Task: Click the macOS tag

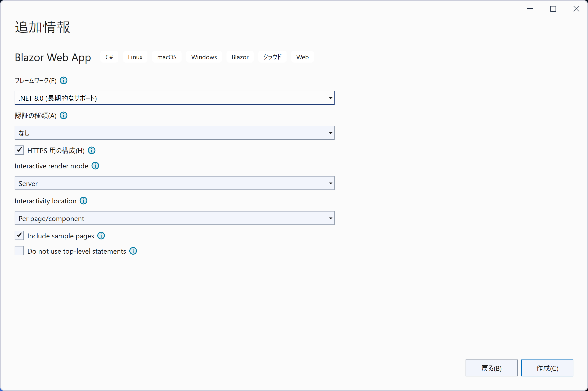Action: pyautogui.click(x=167, y=57)
